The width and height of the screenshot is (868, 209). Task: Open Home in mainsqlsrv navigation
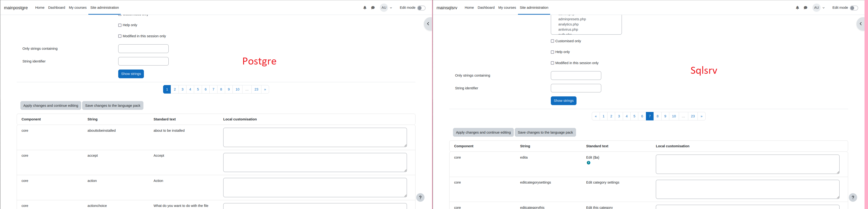click(x=469, y=7)
